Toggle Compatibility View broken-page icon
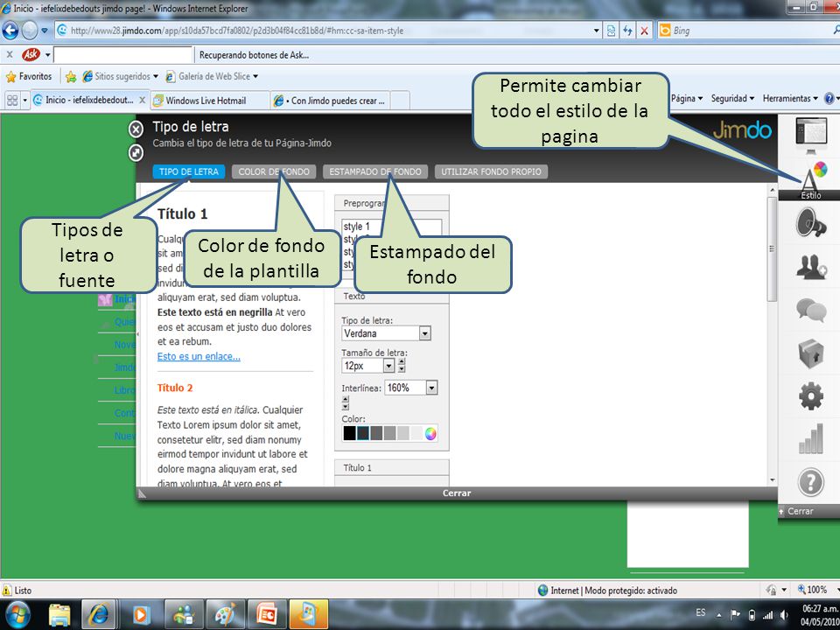The image size is (840, 630). point(611,31)
